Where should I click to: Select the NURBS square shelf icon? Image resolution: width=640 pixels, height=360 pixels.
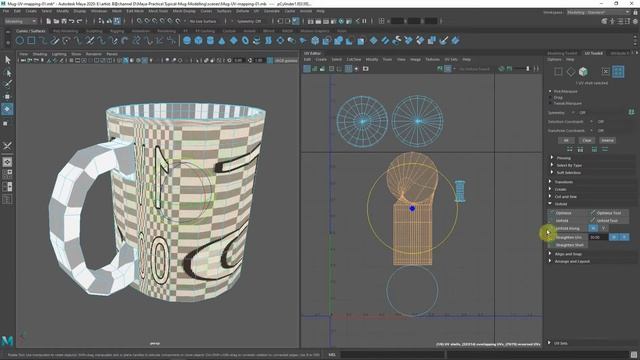click(31, 40)
